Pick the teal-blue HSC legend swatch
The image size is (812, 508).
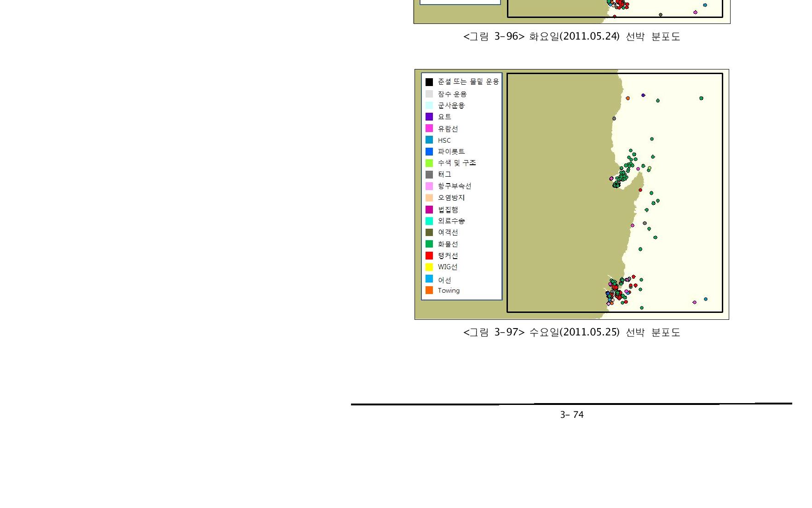click(429, 140)
